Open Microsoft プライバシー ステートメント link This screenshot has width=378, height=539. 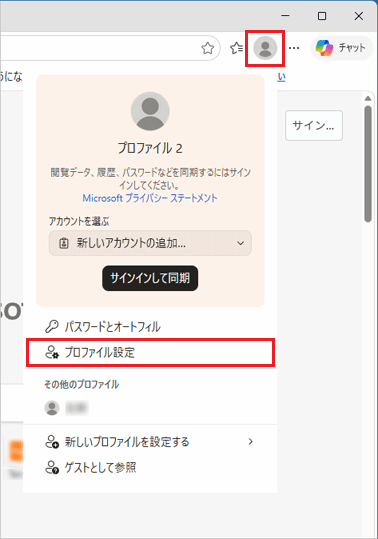pos(150,198)
